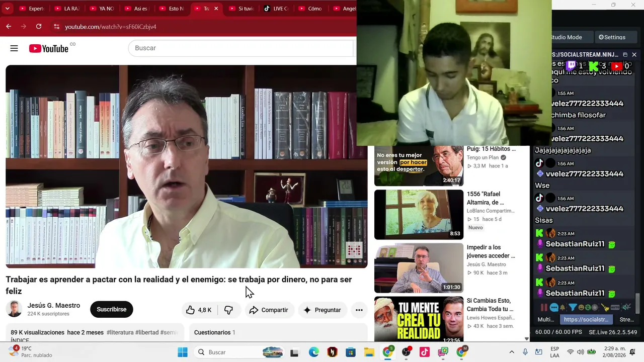644x362 pixels.
Task: Open the chat filter funnel
Action: point(573,307)
